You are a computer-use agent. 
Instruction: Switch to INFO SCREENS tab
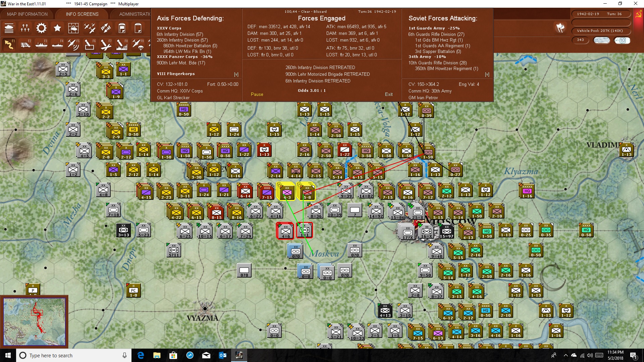click(82, 14)
